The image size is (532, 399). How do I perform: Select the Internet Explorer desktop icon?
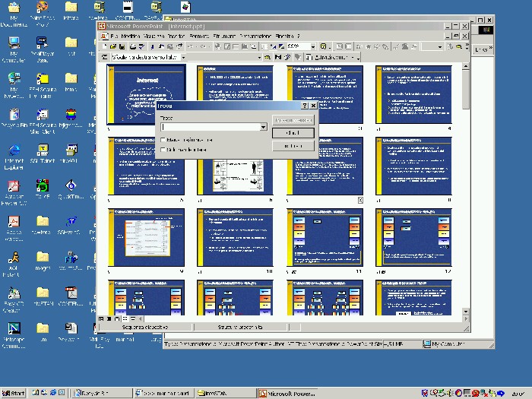[x=14, y=157]
